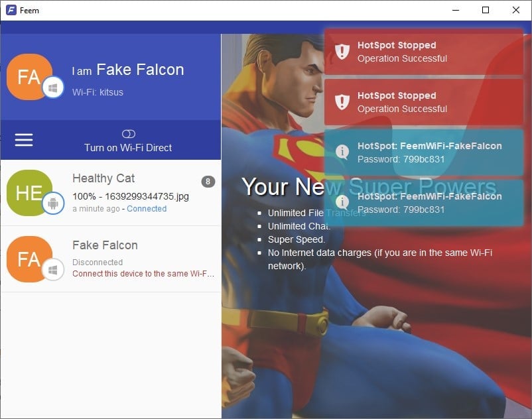
Task: Open the hamburger menu
Action: point(24,140)
